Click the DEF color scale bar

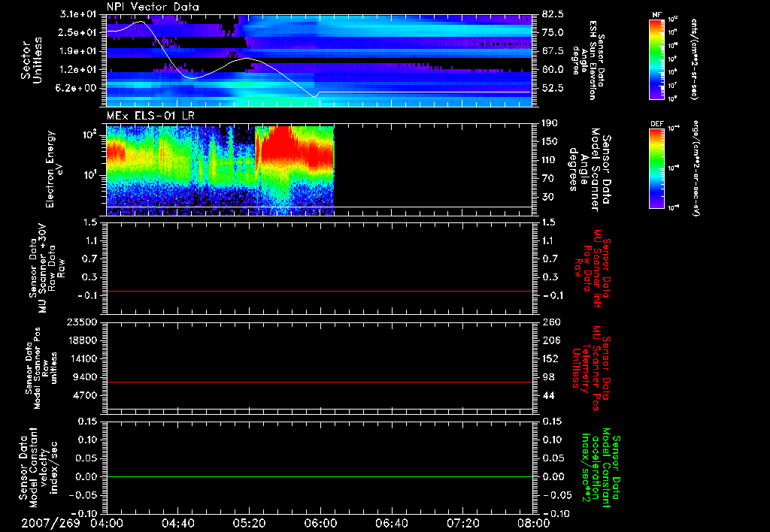[656, 168]
